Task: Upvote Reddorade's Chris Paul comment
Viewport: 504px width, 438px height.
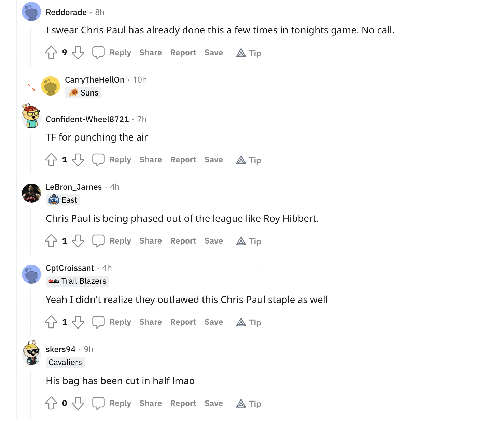Action: 51,53
